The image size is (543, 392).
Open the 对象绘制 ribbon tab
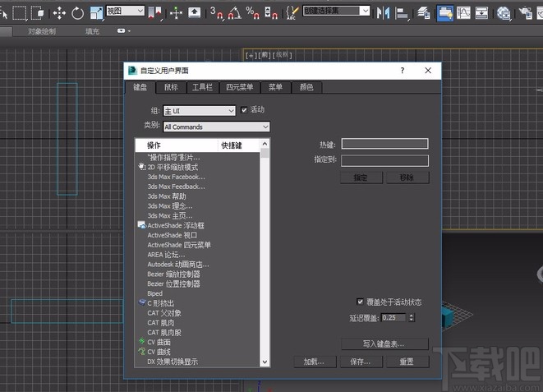(42, 31)
